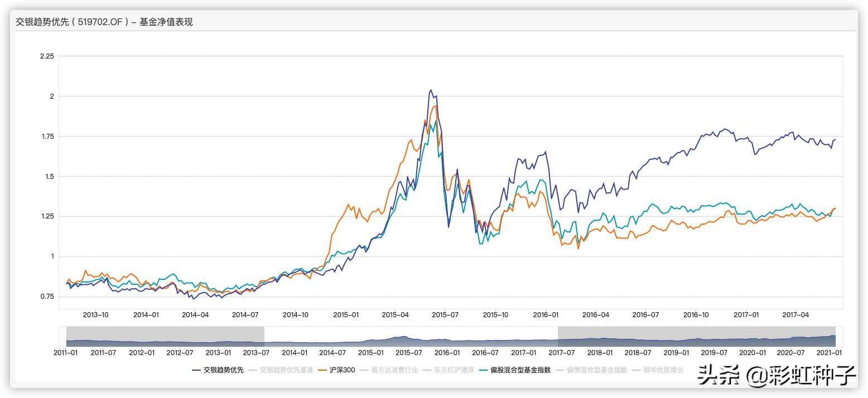Image resolution: width=868 pixels, height=398 pixels.
Task: Click the 头条 @彩虹种子 watermark
Action: pyautogui.click(x=776, y=376)
